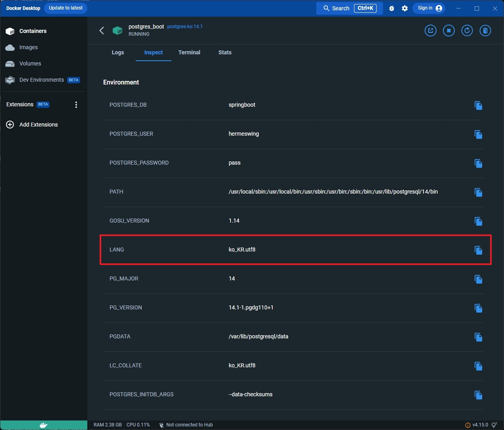This screenshot has width=504, height=430.
Task: Click the springboot value
Action: 242,105
